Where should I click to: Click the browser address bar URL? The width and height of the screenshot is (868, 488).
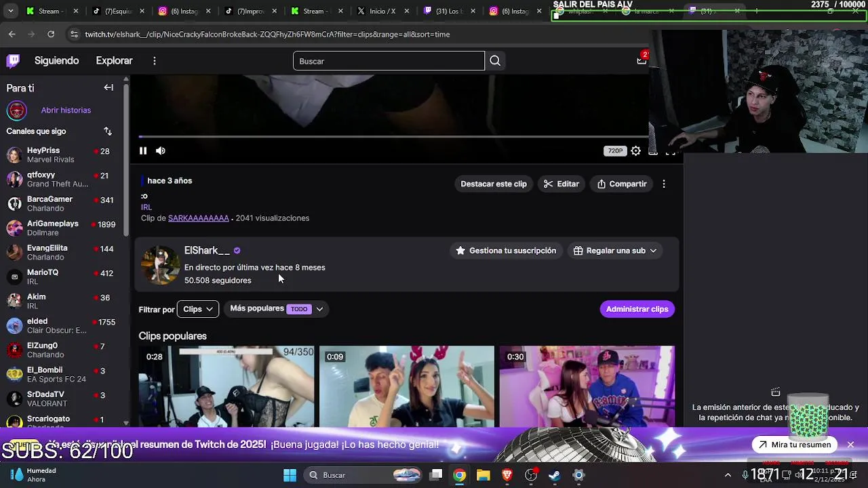267,35
